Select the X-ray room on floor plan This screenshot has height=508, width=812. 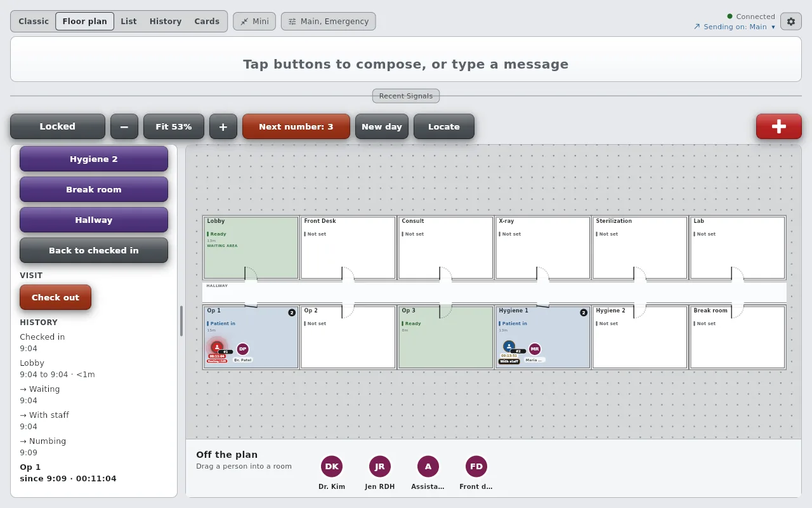click(543, 248)
